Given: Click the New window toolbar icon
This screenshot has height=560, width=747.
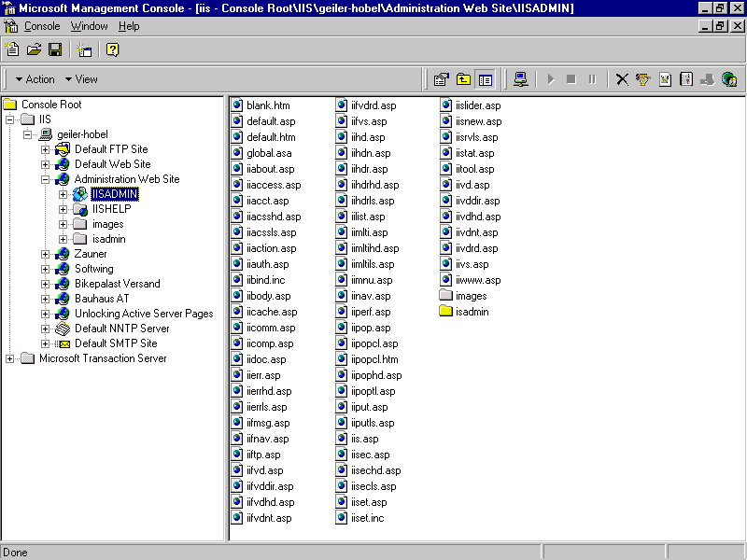Looking at the screenshot, I should (84, 49).
